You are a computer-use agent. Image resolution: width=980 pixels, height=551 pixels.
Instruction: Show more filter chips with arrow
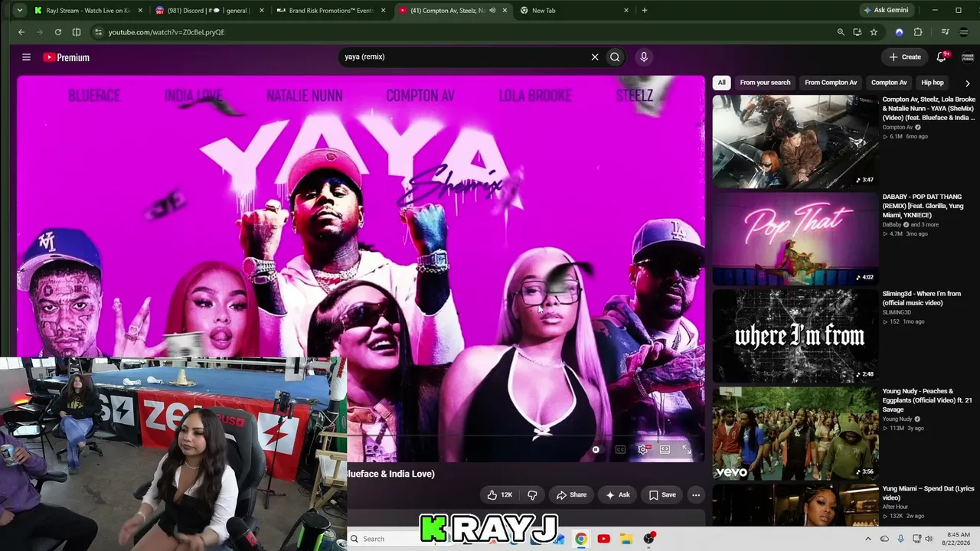point(968,83)
